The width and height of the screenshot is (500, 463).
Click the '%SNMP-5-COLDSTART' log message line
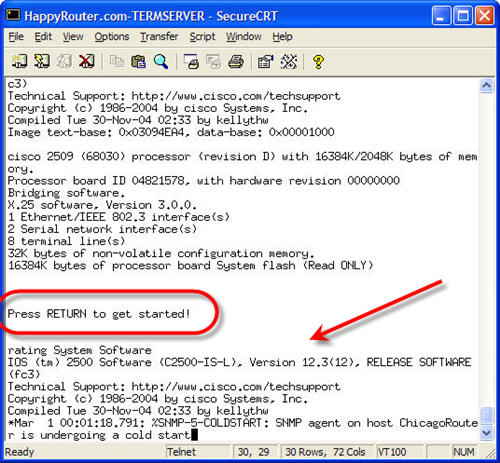click(x=243, y=423)
